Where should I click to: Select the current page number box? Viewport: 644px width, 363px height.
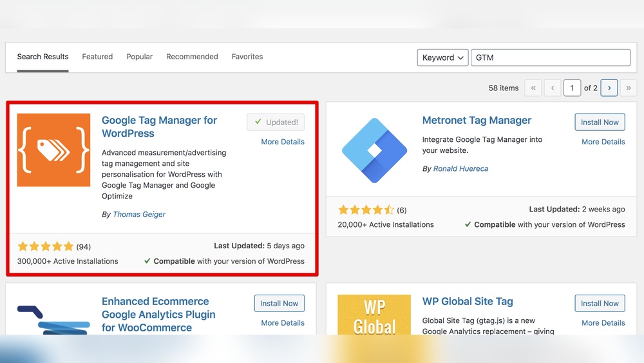[x=572, y=88]
